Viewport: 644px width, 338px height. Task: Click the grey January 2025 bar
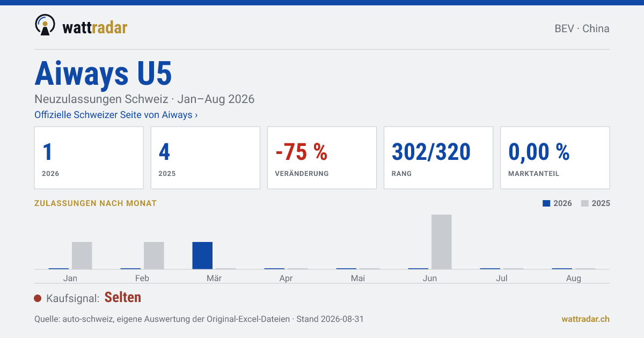coord(82,255)
